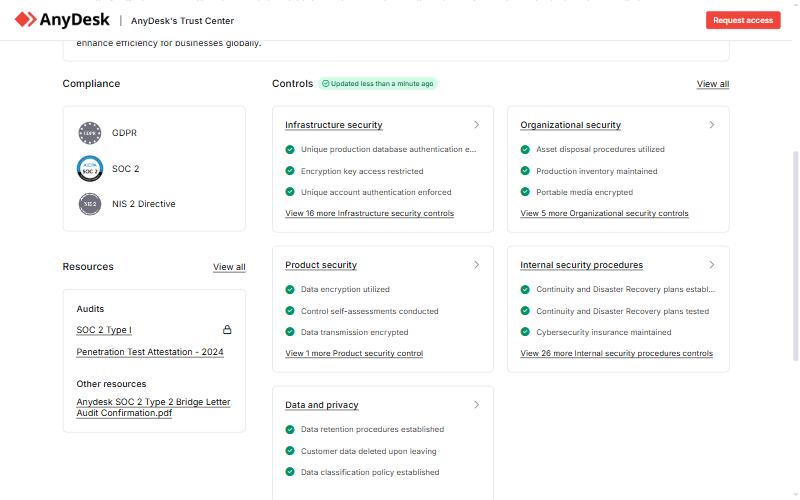Click green check beside Continuity and Disaster Recovery plans tested

click(525, 310)
